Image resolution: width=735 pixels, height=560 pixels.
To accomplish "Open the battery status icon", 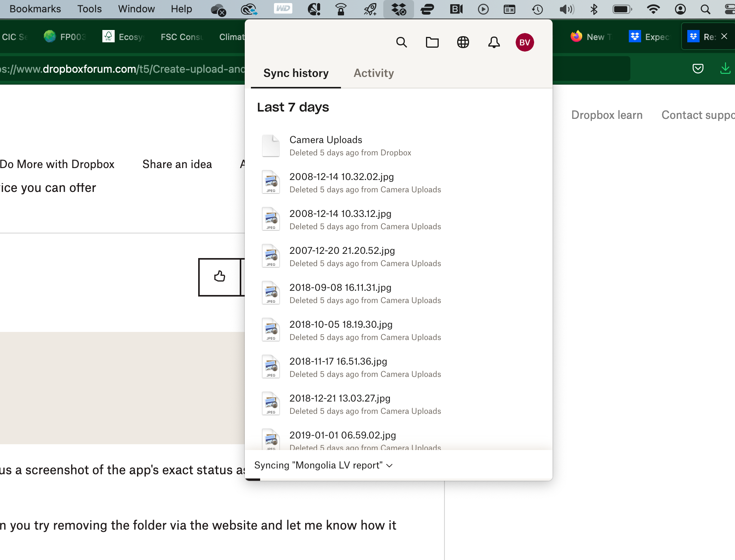I will click(622, 9).
